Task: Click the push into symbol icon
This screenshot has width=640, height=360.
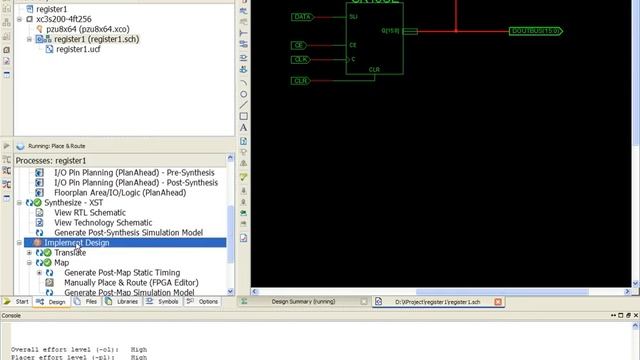Action: coord(244,191)
